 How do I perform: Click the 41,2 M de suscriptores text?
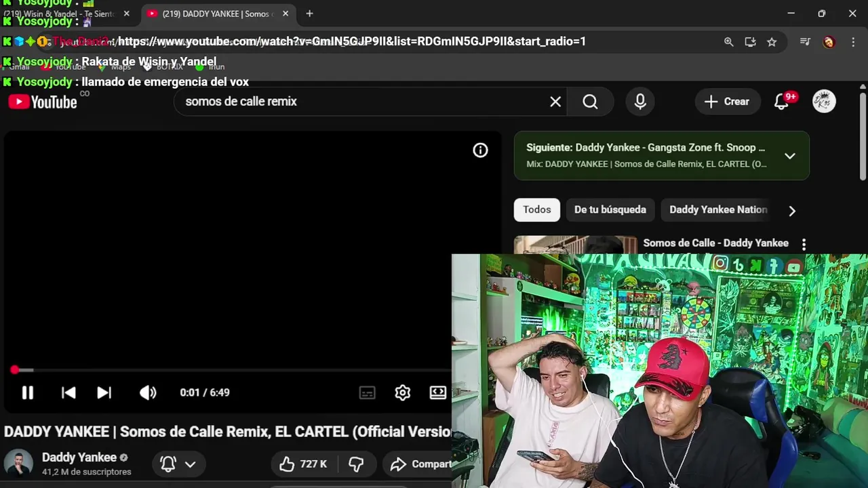coord(87,472)
